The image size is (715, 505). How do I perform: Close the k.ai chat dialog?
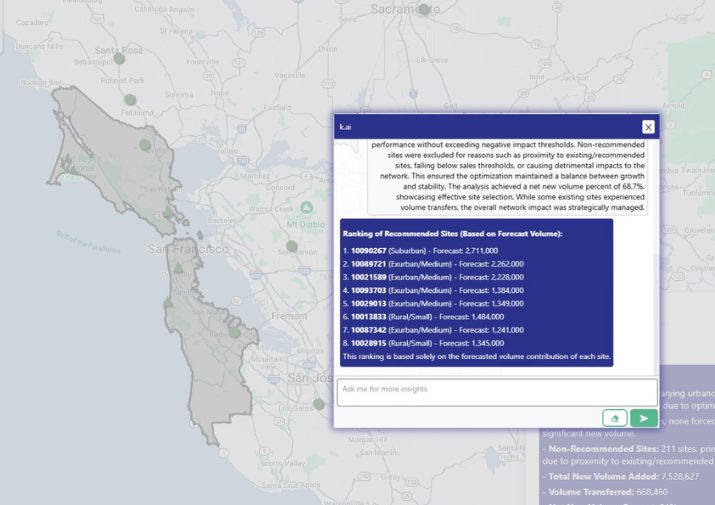click(648, 127)
